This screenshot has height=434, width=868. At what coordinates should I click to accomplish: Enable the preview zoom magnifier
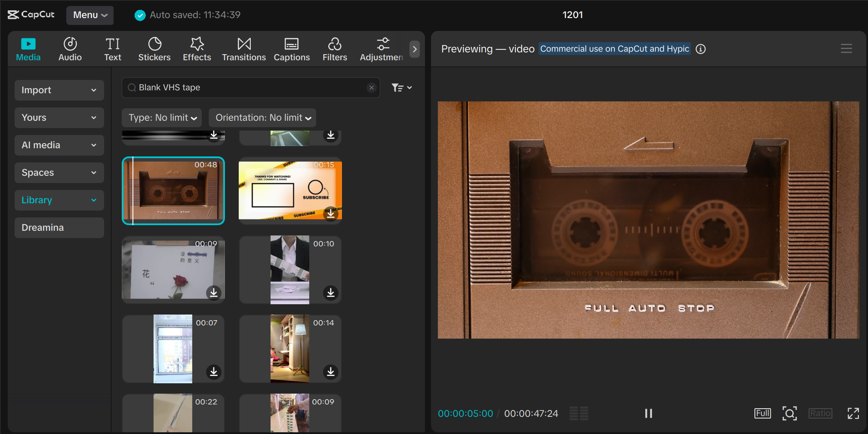(790, 413)
